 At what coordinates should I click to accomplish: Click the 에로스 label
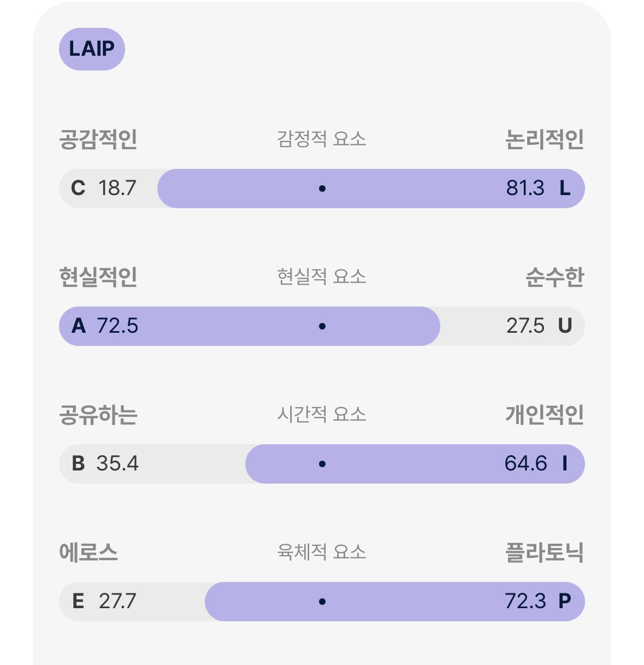(x=88, y=552)
